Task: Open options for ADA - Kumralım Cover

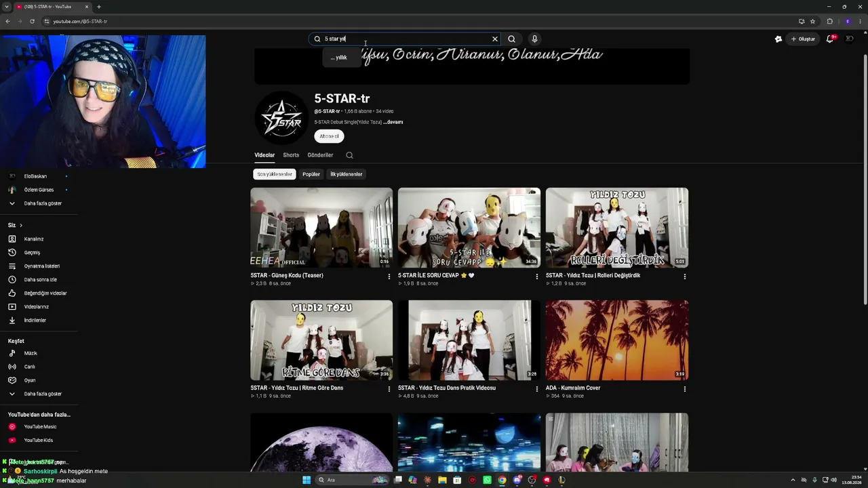Action: point(684,389)
